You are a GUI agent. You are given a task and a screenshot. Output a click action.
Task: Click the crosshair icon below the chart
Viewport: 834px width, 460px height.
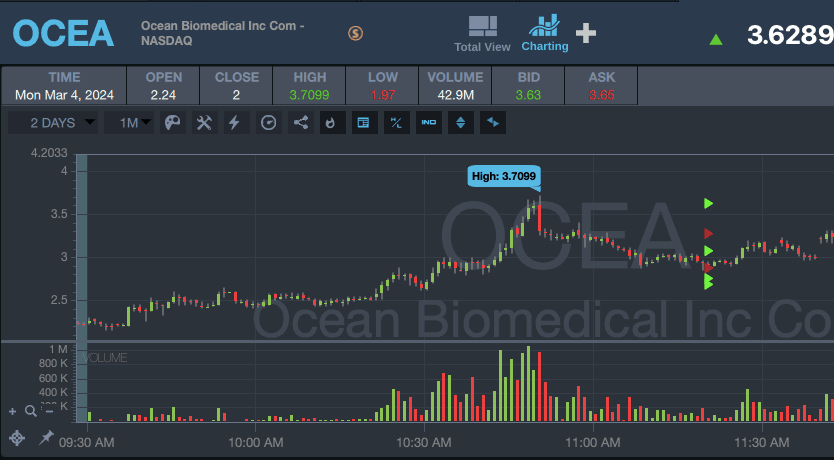[x=17, y=438]
